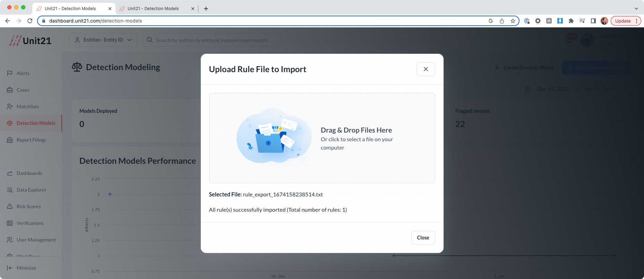The height and width of the screenshot is (279, 644).
Task: Click the share page icon in address bar
Action: pyautogui.click(x=502, y=21)
